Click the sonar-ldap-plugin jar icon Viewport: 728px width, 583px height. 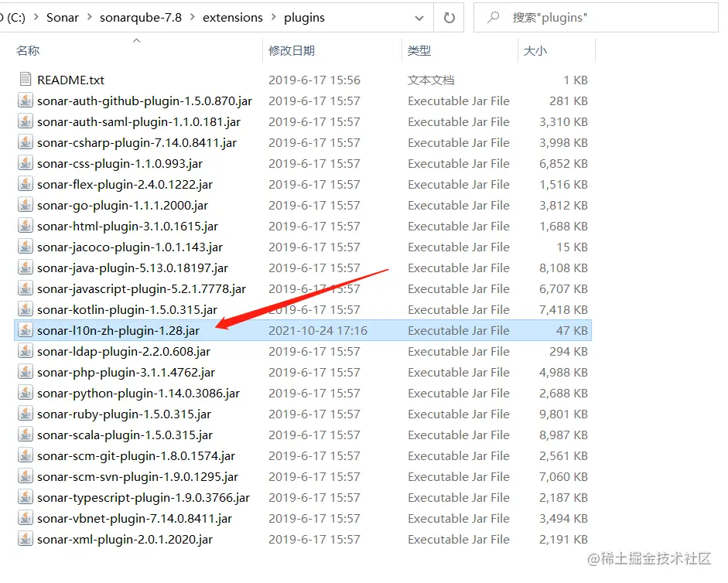[26, 351]
